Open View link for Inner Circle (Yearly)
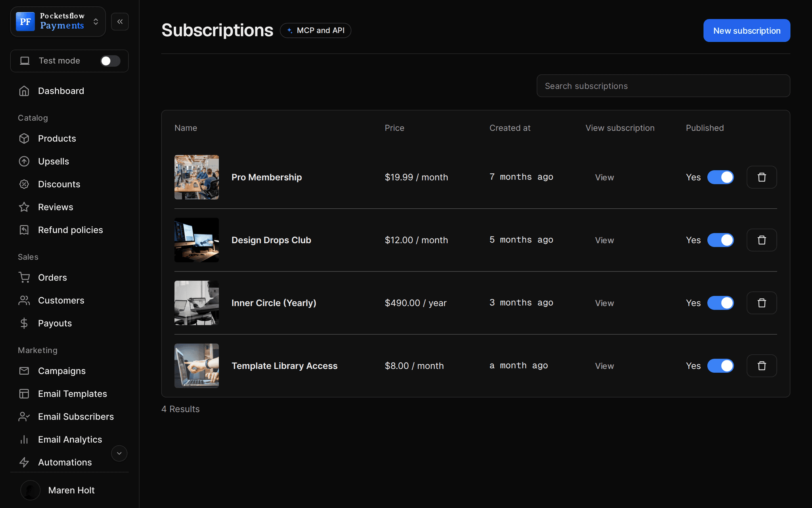 point(604,303)
